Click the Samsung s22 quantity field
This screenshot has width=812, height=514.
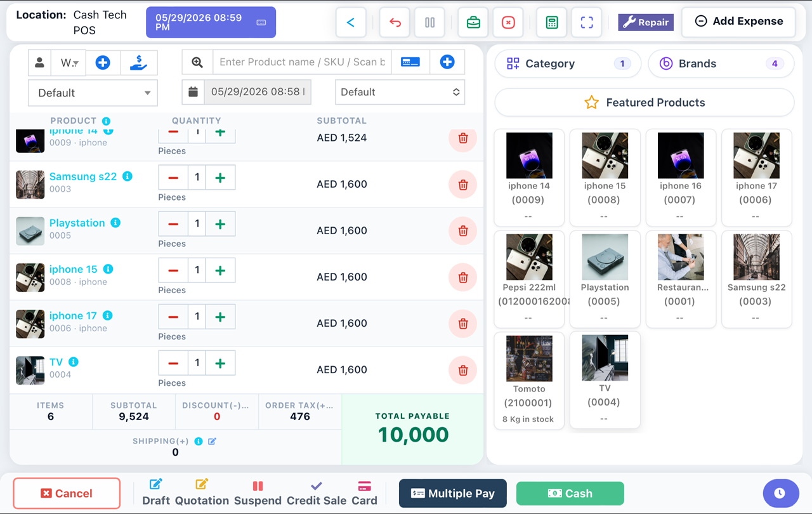click(197, 178)
